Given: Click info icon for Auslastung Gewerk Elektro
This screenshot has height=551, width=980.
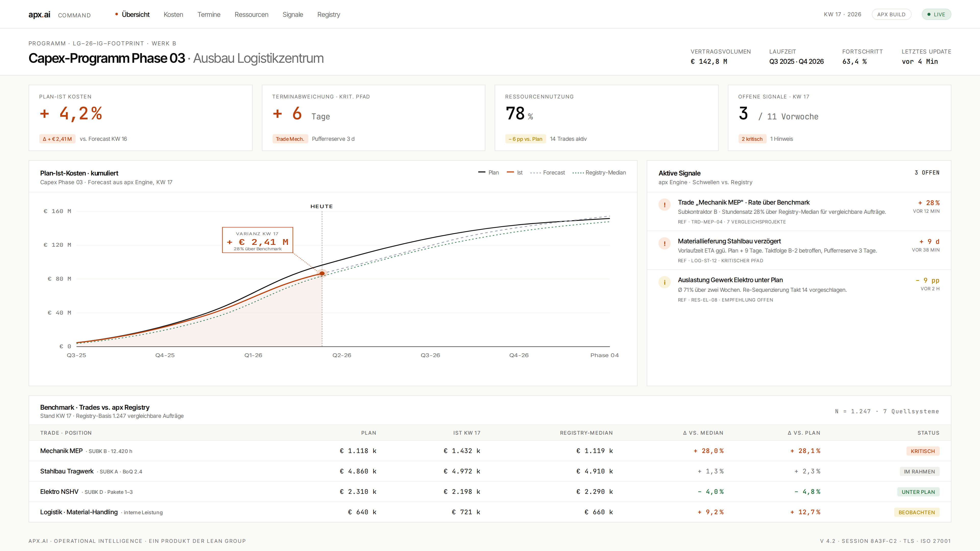Looking at the screenshot, I should point(664,282).
